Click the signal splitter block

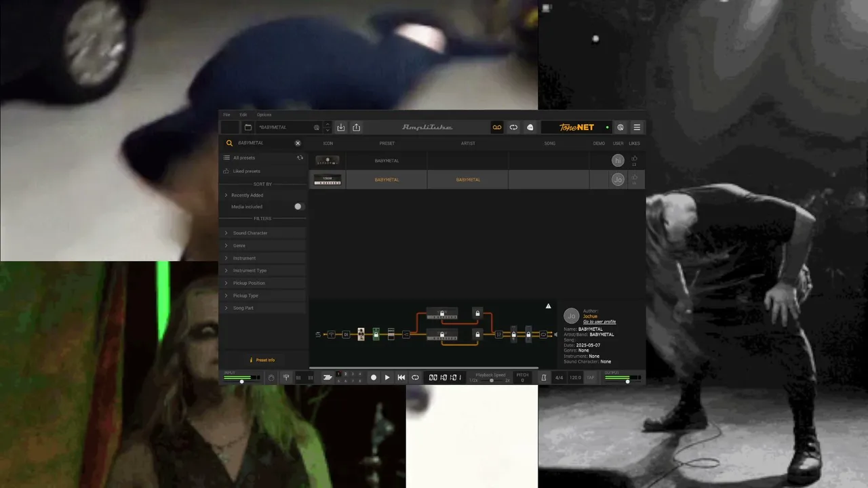coord(406,334)
